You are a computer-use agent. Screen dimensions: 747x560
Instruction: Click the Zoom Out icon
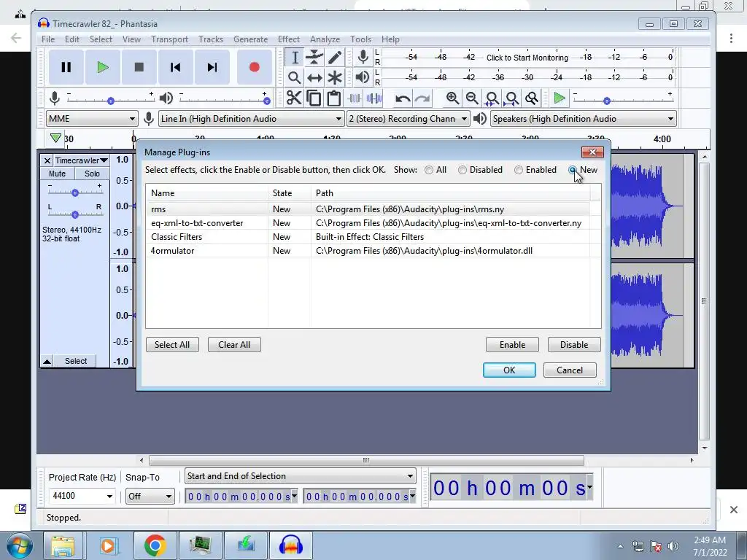coord(472,98)
